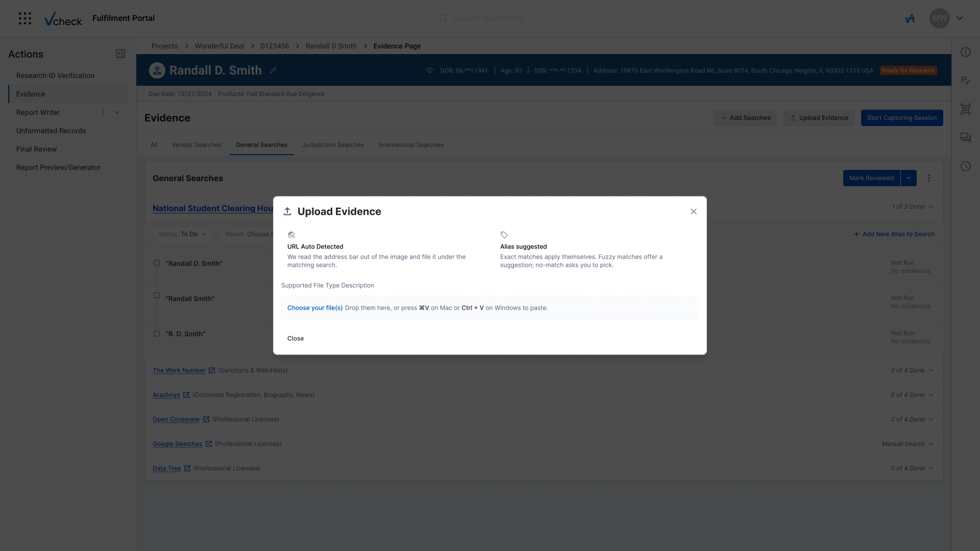Toggle visibility eye icon beside DOB
The height and width of the screenshot is (551, 980).
coord(429,70)
